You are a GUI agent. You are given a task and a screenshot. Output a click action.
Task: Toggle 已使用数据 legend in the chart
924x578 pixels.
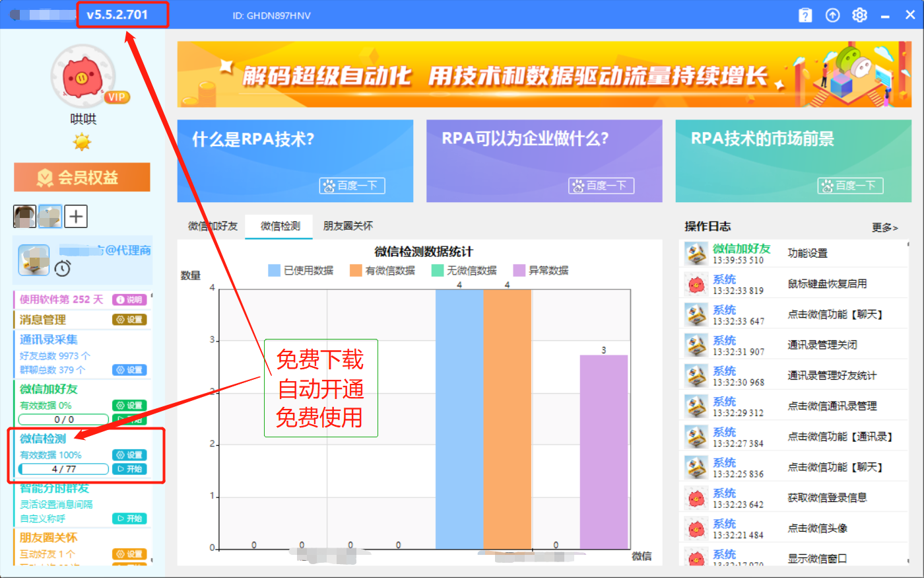(301, 270)
